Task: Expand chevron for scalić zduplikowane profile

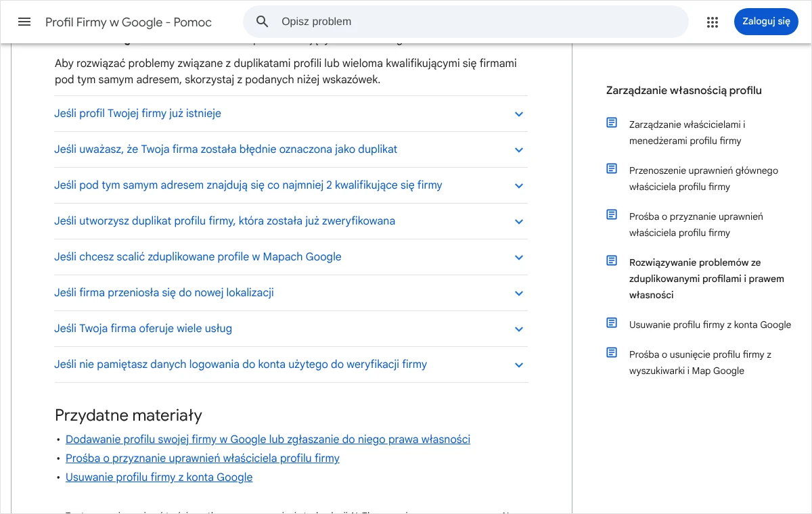Action: coord(519,257)
